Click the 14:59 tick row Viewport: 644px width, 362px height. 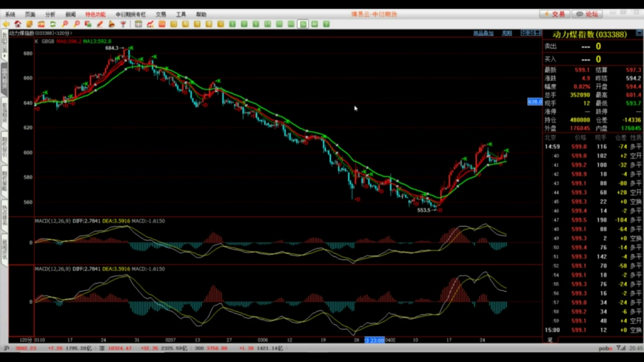(x=593, y=147)
